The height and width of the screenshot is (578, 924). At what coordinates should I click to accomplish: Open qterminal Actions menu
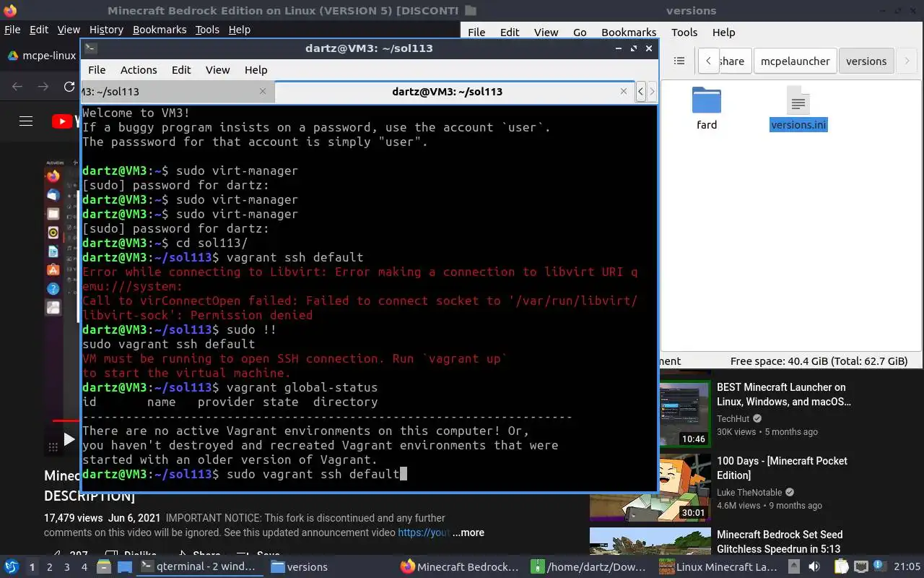[x=139, y=70]
